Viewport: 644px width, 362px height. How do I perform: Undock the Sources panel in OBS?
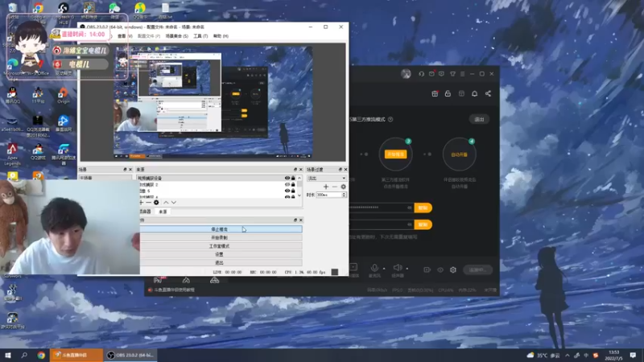295,170
